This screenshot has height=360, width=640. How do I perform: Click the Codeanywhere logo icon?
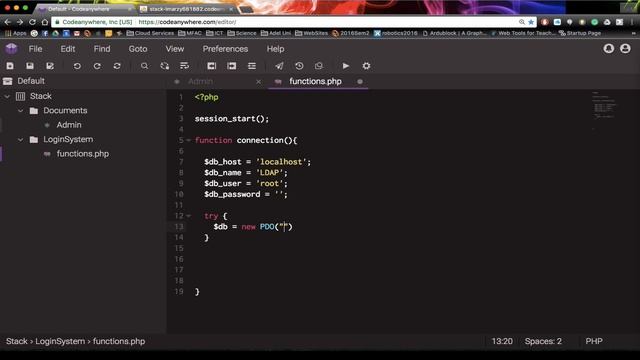coord(11,49)
